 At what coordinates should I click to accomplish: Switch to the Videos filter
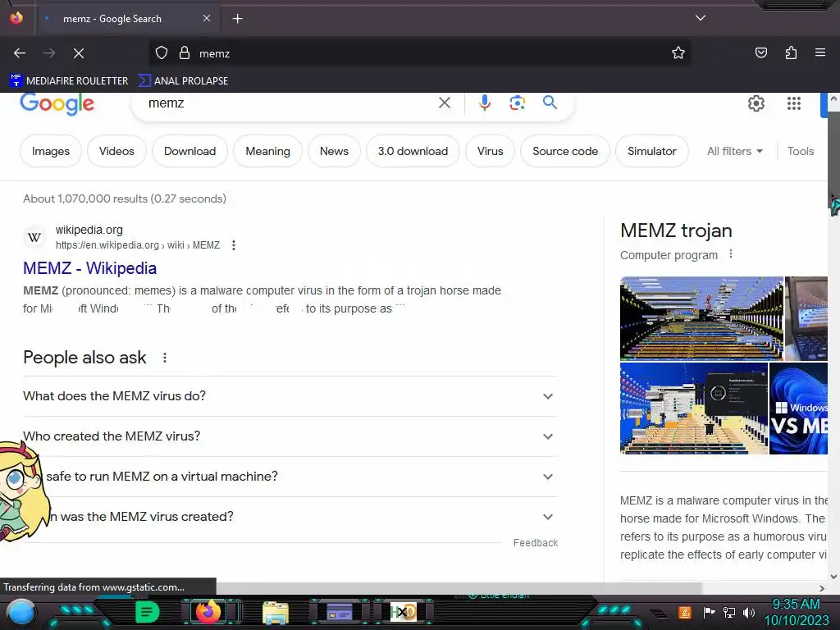(x=116, y=151)
